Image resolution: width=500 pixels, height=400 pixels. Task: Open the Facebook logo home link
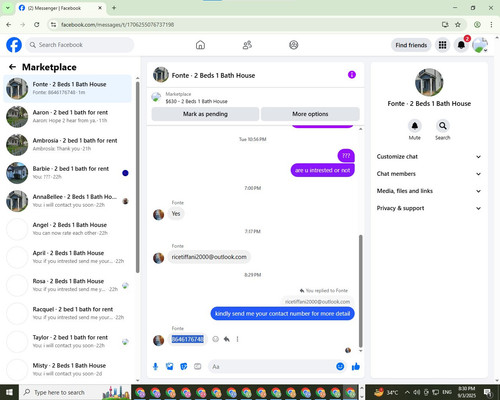pyautogui.click(x=14, y=45)
